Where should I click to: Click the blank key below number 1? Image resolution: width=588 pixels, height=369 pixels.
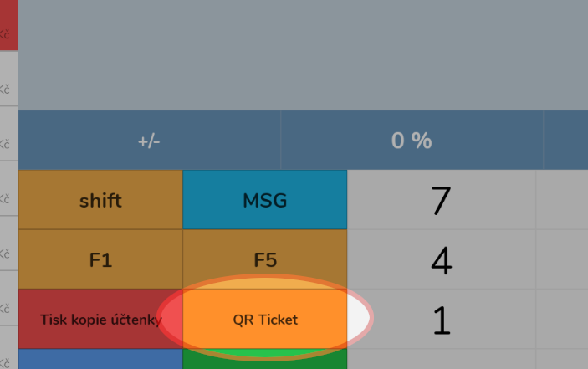click(441, 360)
